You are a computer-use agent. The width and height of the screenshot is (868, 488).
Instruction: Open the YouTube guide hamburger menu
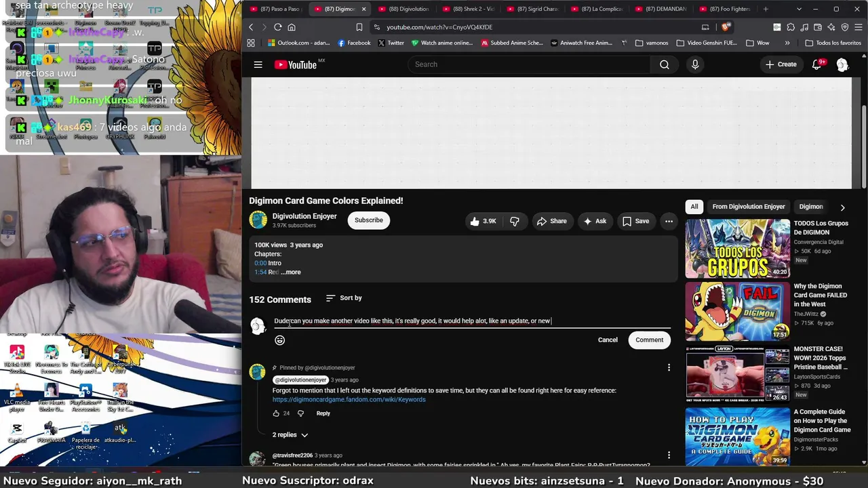[x=258, y=64]
